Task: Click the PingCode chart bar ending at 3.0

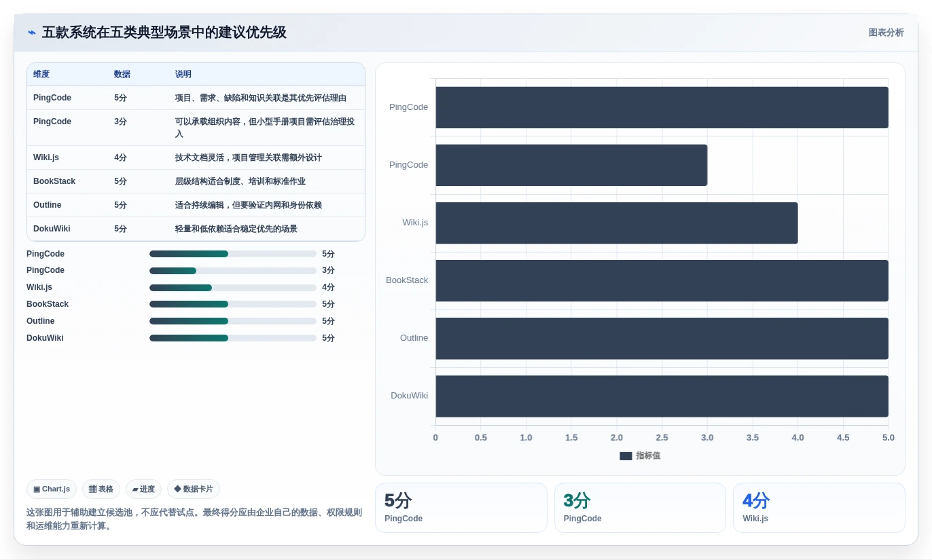Action: point(571,165)
